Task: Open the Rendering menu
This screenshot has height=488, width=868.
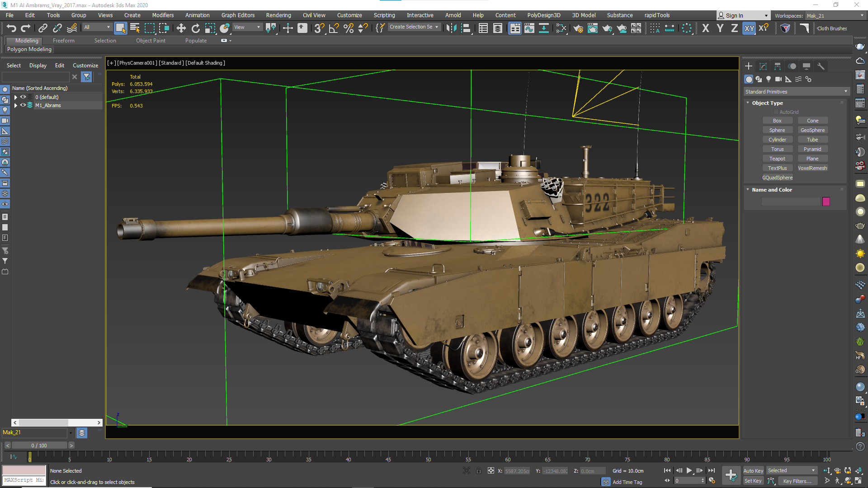Action: coord(278,15)
